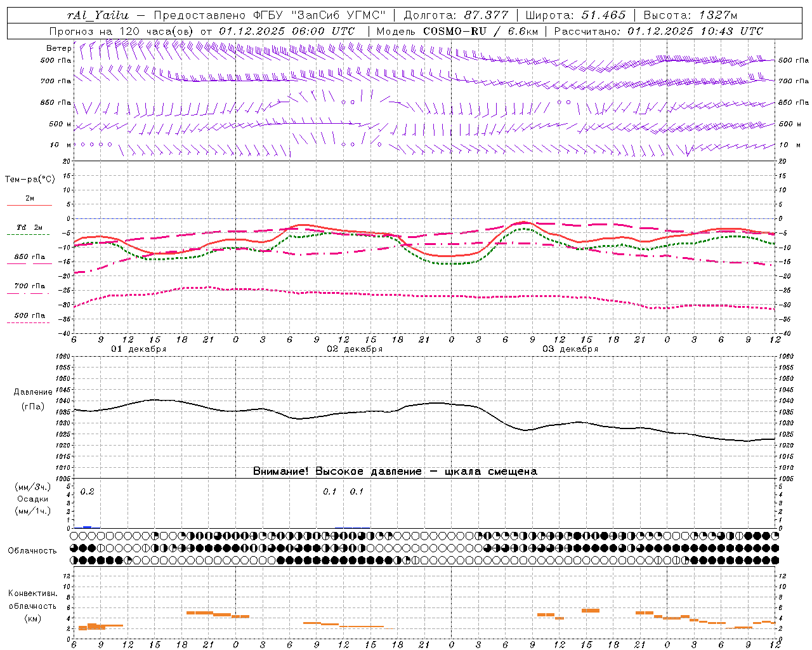
Task: Click the 03 декабря date label
Action: click(x=570, y=349)
